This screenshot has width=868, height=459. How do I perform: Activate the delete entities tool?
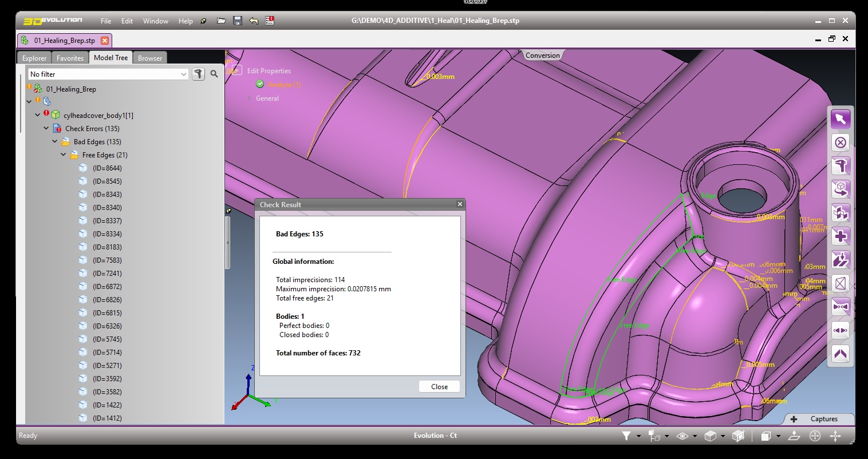coord(840,142)
